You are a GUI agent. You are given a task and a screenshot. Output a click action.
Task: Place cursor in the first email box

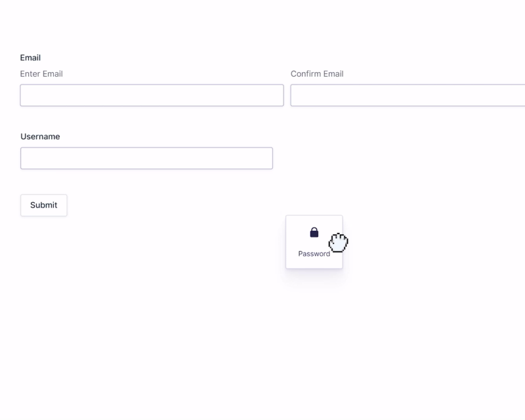coord(152,95)
